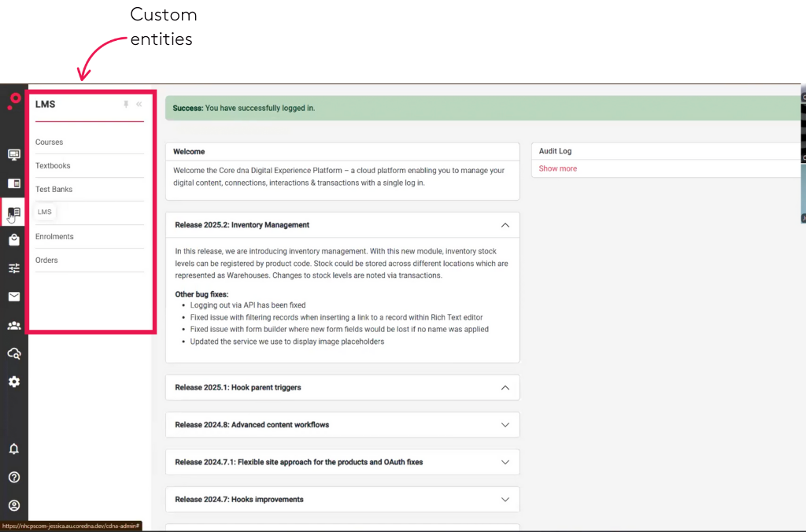Pin the LMS panel with the pin icon
806x532 pixels.
(125, 103)
